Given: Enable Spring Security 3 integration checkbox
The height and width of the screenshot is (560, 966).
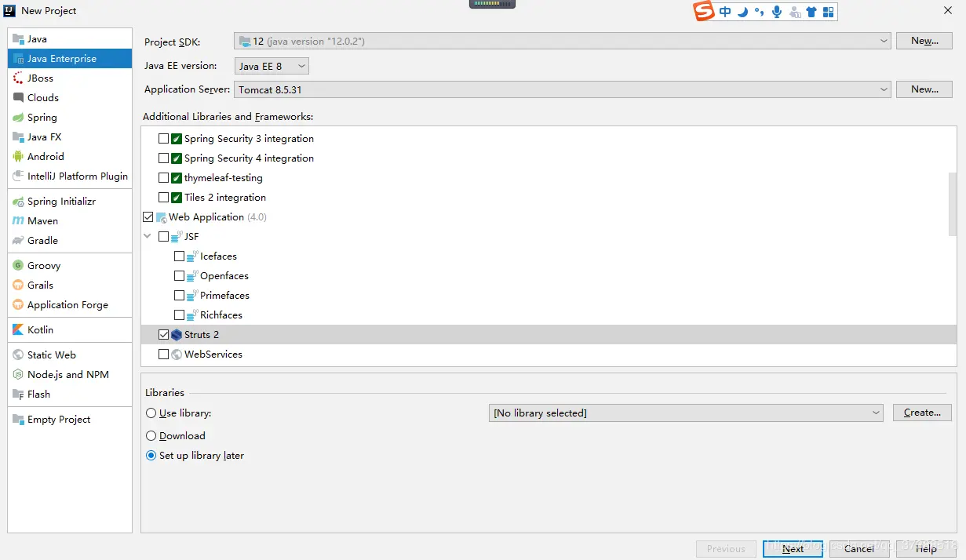Looking at the screenshot, I should (x=163, y=138).
